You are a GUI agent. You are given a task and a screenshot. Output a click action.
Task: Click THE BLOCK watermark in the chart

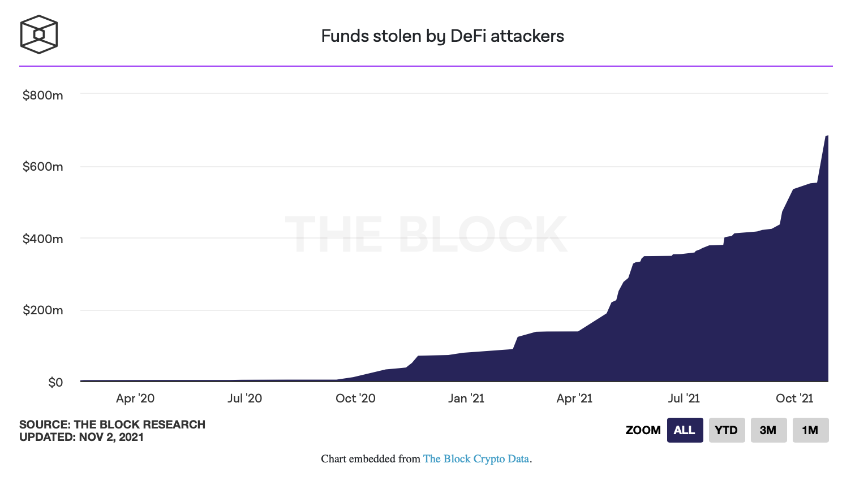426,235
